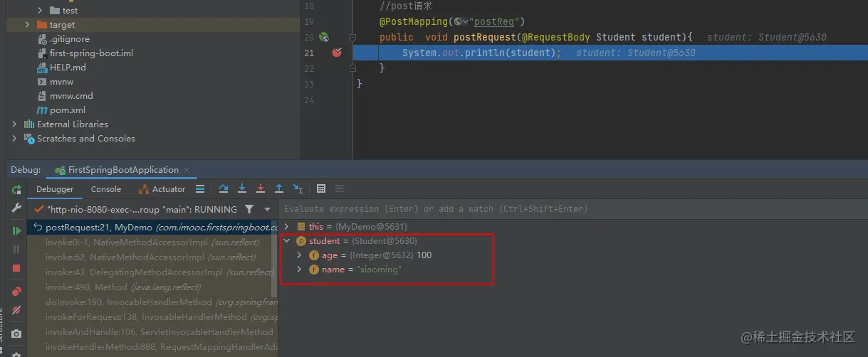Click the Step Over icon
The image size is (868, 357).
(x=224, y=189)
